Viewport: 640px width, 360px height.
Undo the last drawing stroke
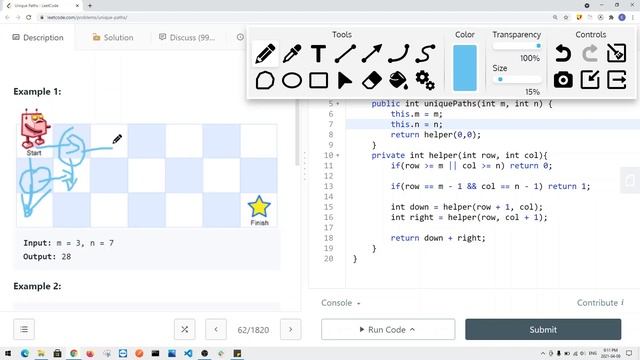563,53
